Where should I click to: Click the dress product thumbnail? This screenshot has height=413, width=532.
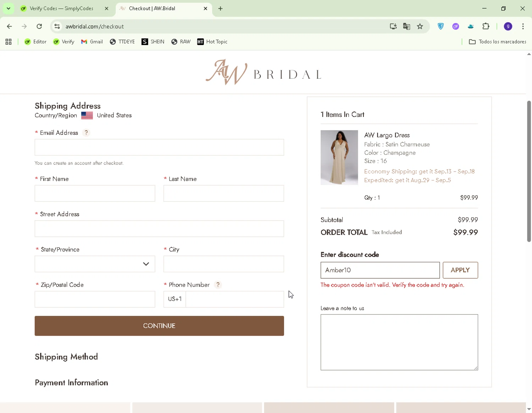[x=339, y=157]
